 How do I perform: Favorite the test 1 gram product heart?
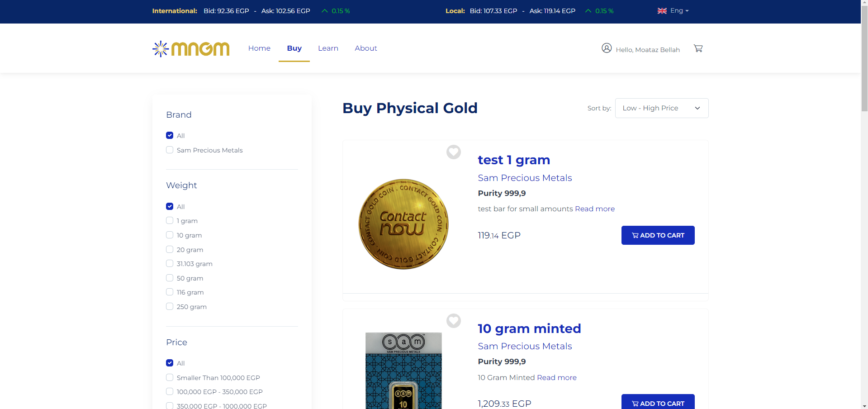click(453, 152)
